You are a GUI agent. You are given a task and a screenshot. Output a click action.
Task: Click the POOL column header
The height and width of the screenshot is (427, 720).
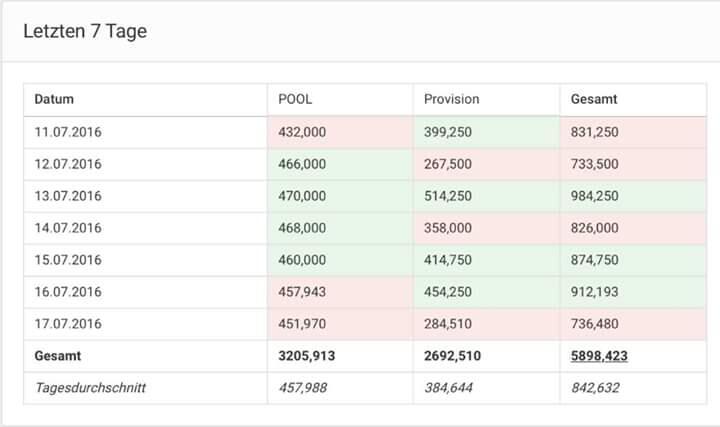(295, 99)
